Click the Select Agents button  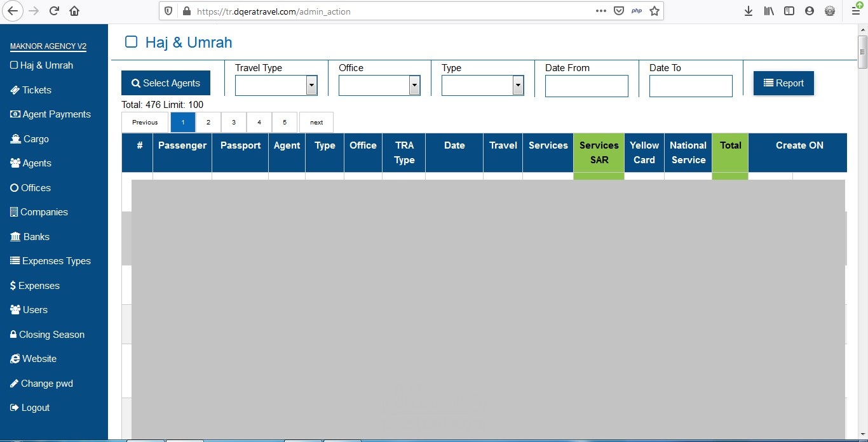click(166, 83)
